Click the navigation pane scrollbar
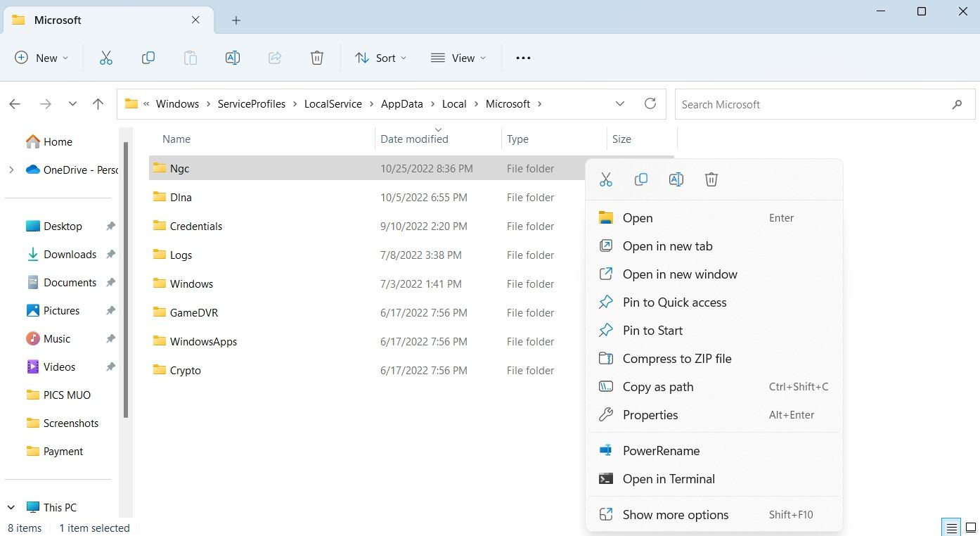Viewport: 980px width, 536px height. click(x=126, y=281)
